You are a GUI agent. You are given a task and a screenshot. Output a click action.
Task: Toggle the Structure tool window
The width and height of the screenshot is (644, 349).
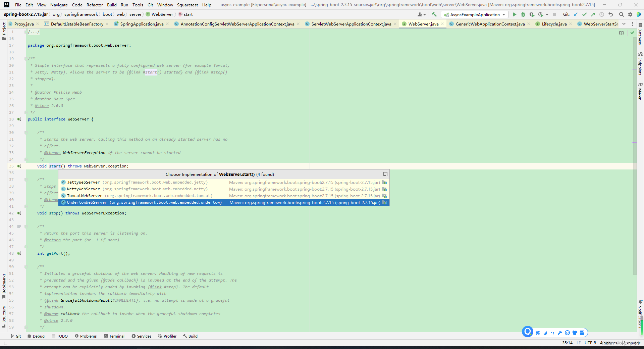pos(4,316)
